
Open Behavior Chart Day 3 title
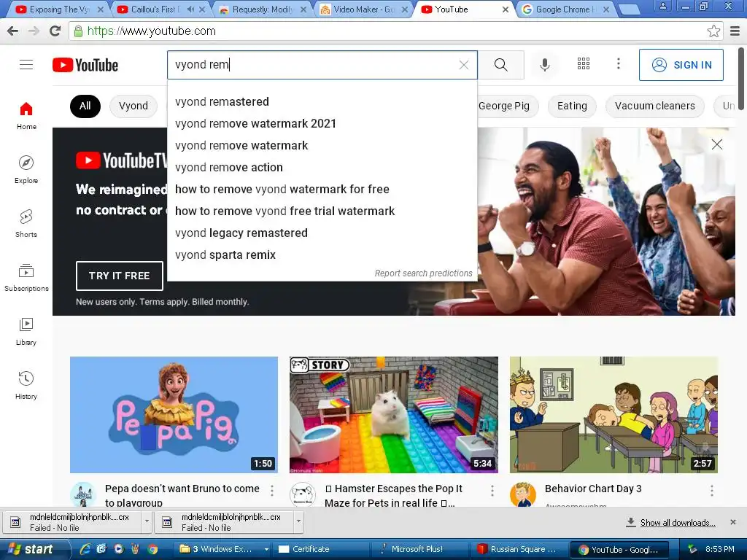(x=593, y=489)
